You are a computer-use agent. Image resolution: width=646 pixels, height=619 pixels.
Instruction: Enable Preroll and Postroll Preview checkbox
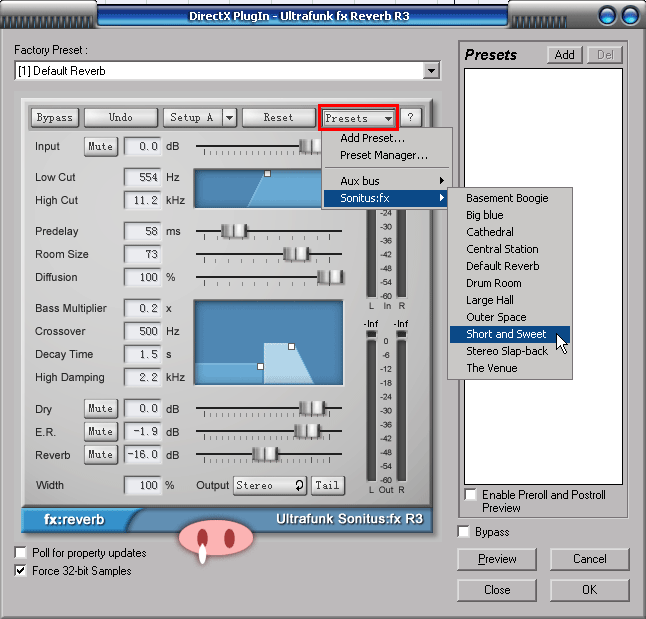pyautogui.click(x=470, y=494)
